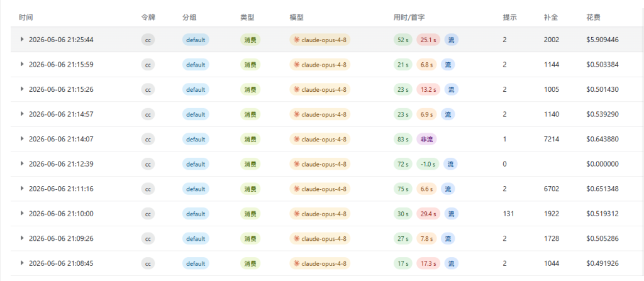This screenshot has width=644, height=281.
Task: Expand the 21:25:44 log row
Action: pos(22,40)
